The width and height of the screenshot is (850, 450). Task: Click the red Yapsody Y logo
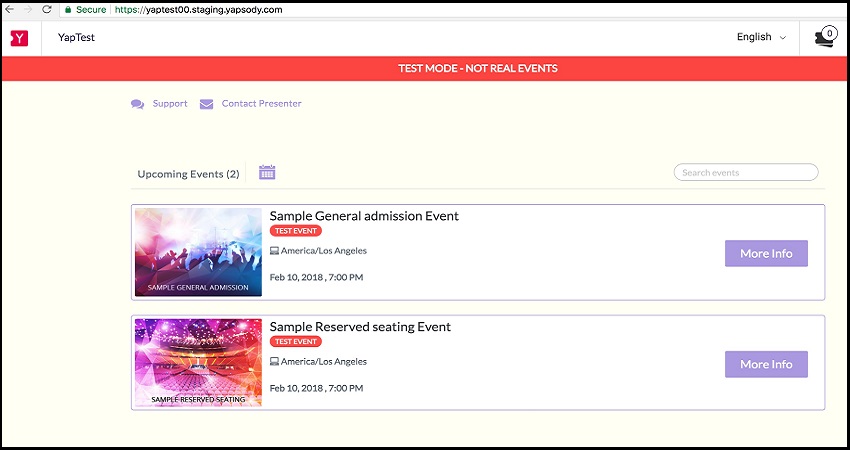click(19, 38)
